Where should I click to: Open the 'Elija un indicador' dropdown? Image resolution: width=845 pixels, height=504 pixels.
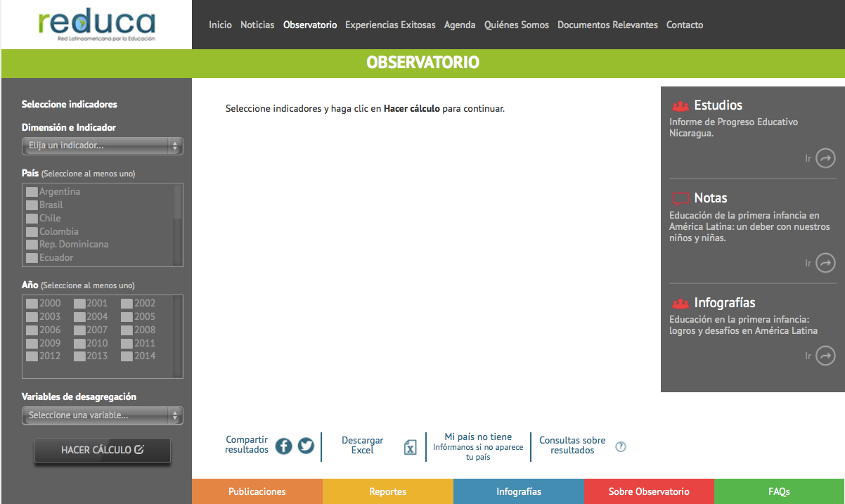click(103, 146)
